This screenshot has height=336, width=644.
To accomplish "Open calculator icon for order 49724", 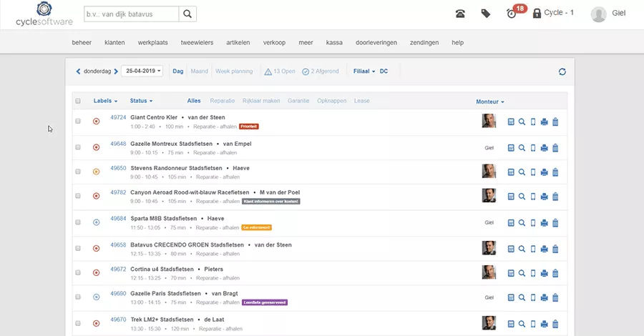I will [x=511, y=122].
